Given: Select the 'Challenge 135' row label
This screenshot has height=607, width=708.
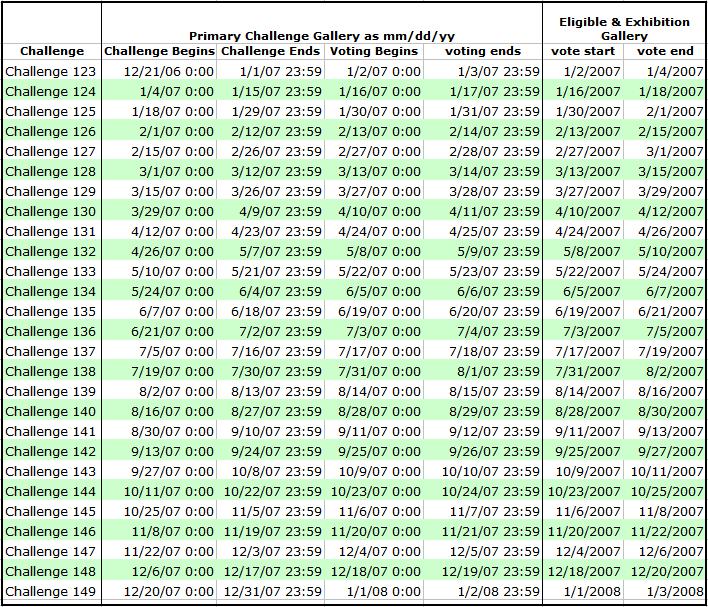Looking at the screenshot, I should point(51,312).
